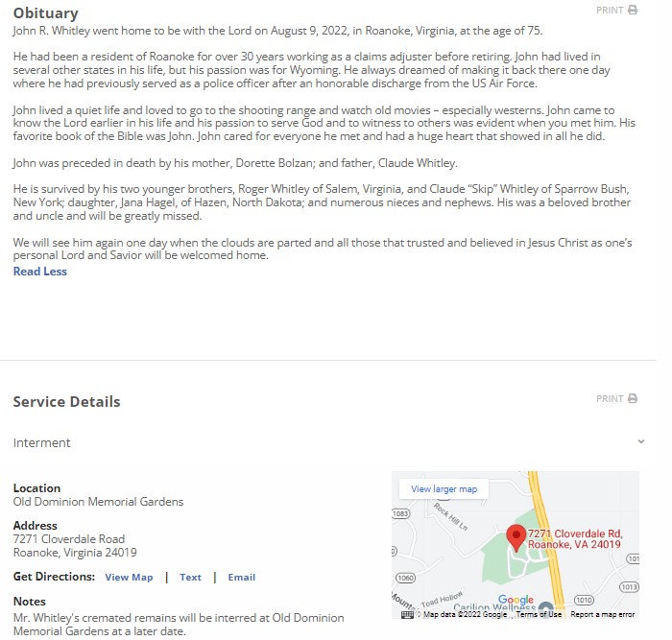This screenshot has height=640, width=672.
Task: Click the print icon beside Obituary
Action: (x=633, y=11)
